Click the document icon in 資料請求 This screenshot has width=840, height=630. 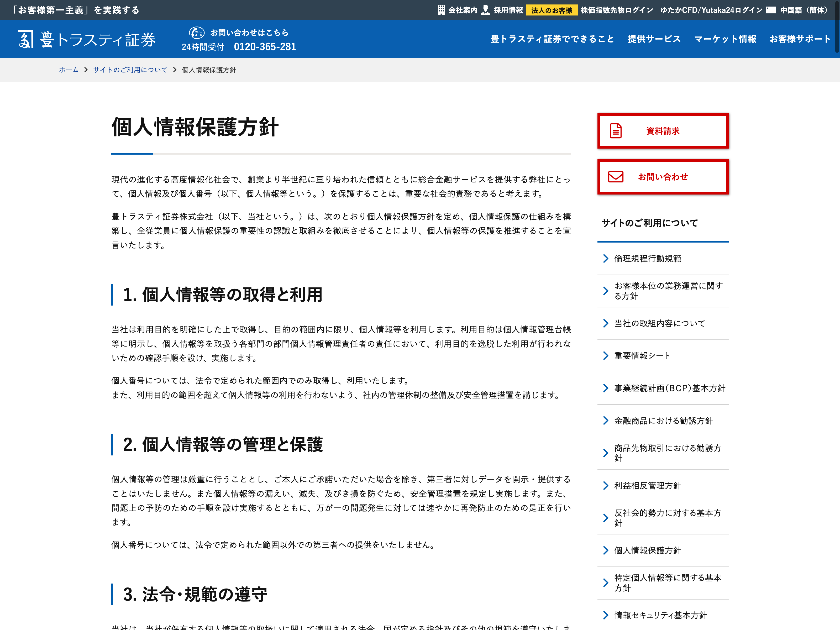point(616,131)
